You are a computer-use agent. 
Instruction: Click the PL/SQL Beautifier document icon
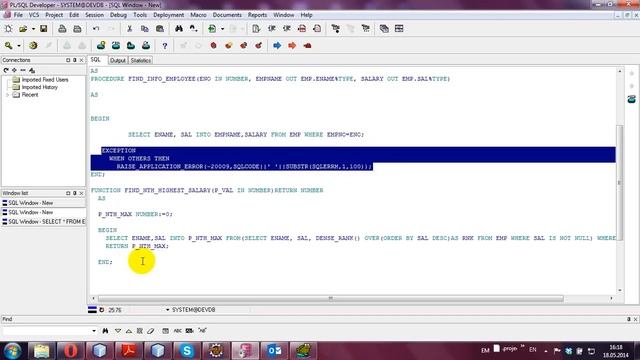pyautogui.click(x=256, y=29)
